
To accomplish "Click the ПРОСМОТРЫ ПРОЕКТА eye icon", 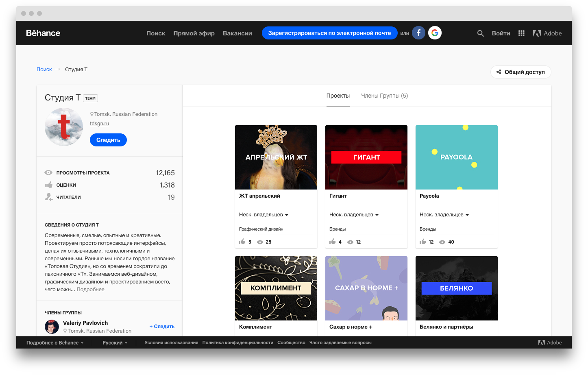I will click(48, 172).
